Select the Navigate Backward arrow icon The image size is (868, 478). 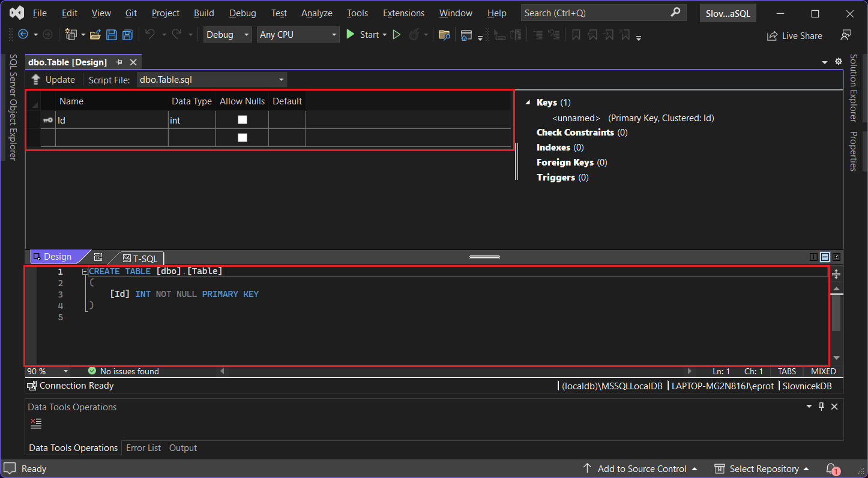[x=24, y=34]
